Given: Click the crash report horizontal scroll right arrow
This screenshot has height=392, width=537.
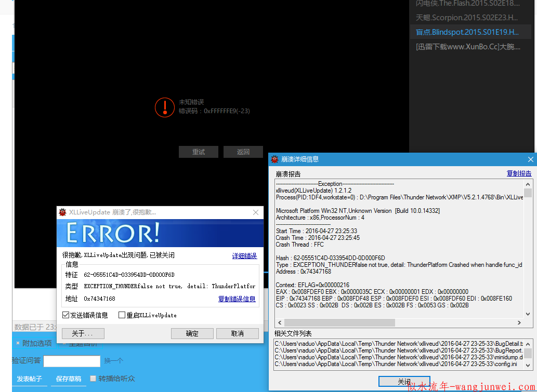Looking at the screenshot, I should (519, 322).
